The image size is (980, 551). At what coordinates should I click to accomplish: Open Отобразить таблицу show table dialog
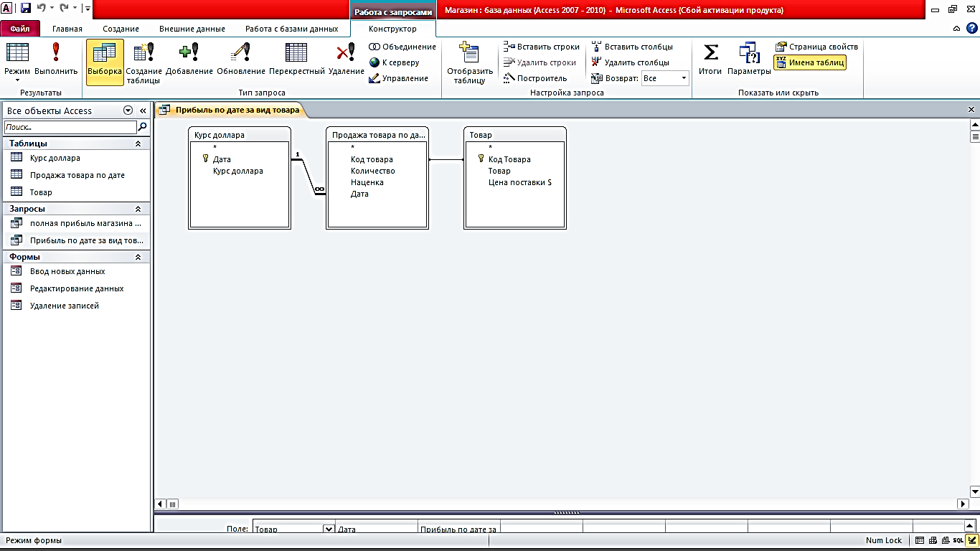pyautogui.click(x=470, y=63)
